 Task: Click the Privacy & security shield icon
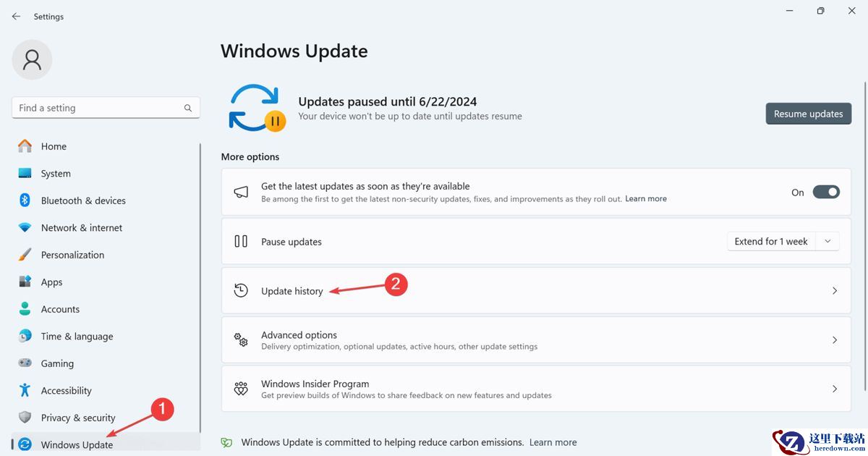(25, 418)
